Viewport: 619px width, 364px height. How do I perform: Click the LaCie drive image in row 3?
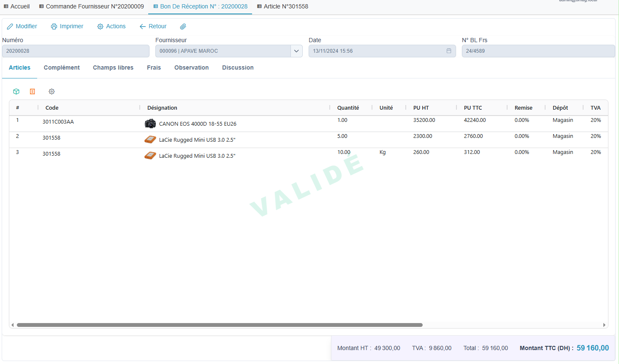point(150,156)
